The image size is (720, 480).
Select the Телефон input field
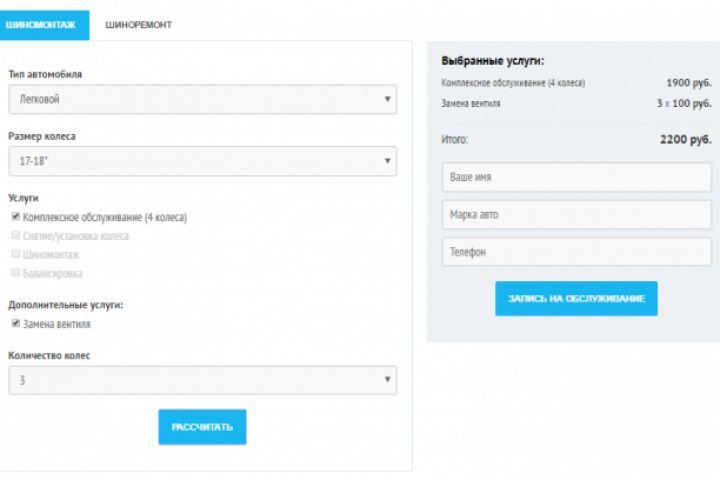pos(577,252)
